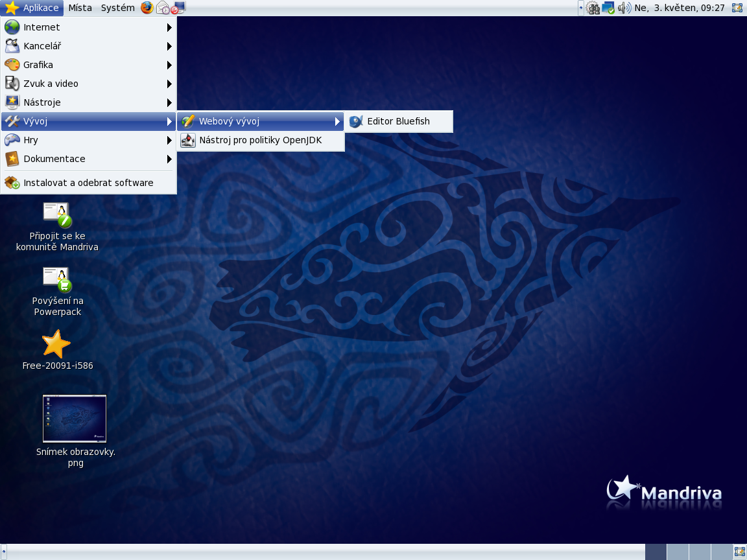The width and height of the screenshot is (747, 560).
Task: Click the Vývoj menu label
Action: coord(35,121)
